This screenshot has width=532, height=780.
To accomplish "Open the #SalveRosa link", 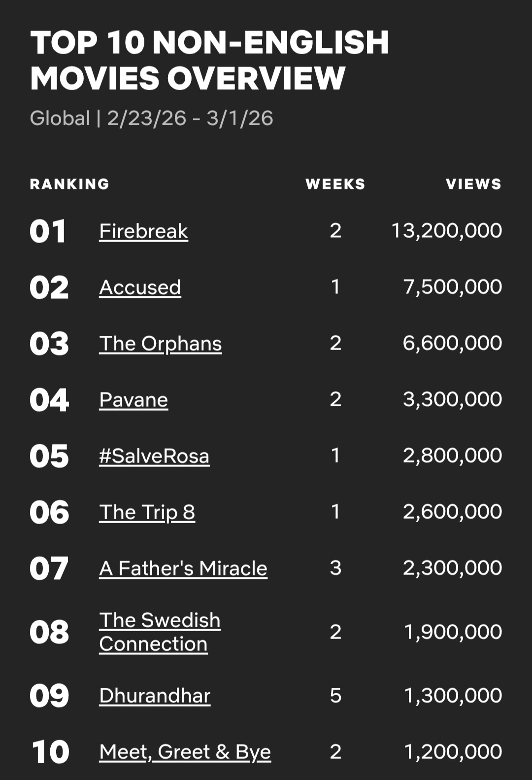I will click(154, 456).
